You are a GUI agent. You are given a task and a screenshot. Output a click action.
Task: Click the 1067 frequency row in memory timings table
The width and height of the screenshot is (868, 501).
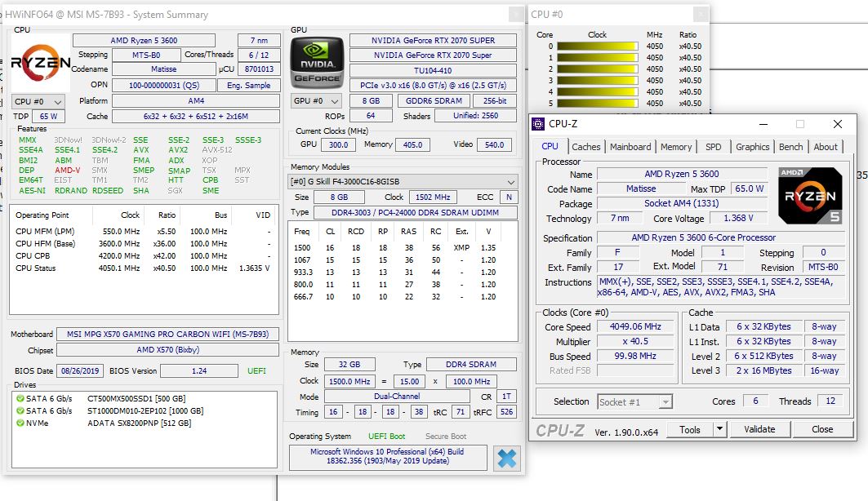[402, 260]
